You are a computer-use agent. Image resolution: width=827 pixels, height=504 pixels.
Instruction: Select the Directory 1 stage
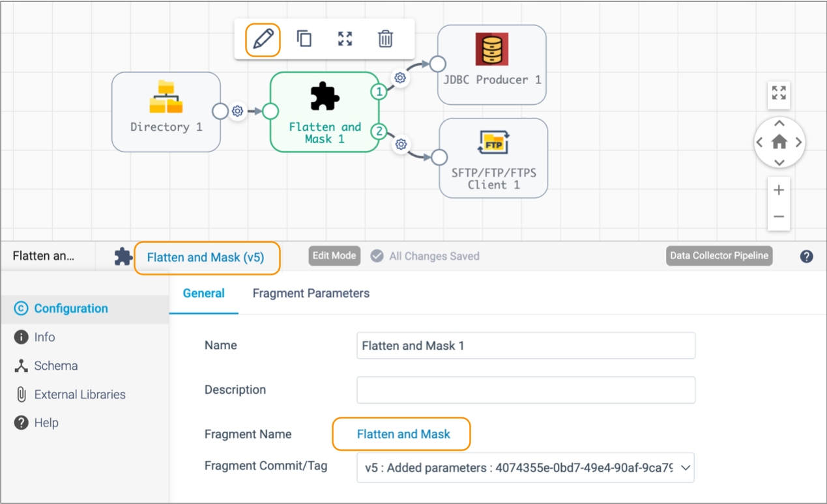coord(166,112)
